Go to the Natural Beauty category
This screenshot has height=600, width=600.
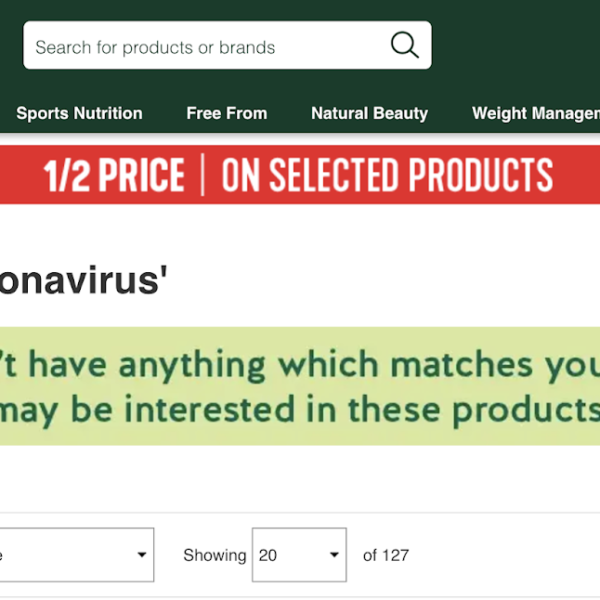(x=369, y=113)
